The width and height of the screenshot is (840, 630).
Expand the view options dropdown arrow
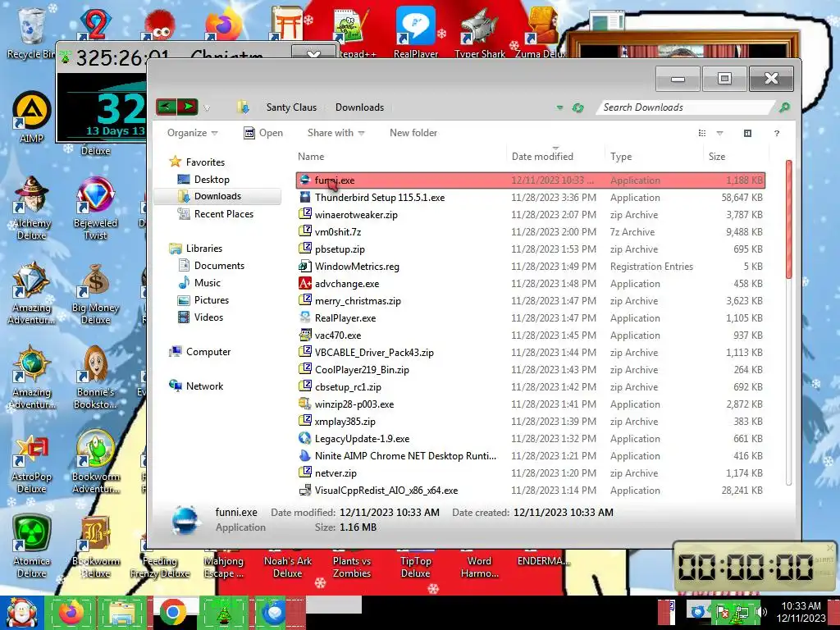719,133
